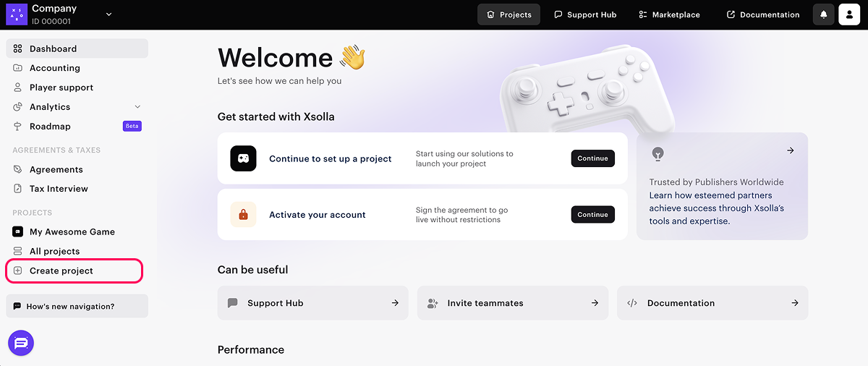Click the lock icon beside Activate account
The height and width of the screenshot is (366, 868).
[x=243, y=215]
